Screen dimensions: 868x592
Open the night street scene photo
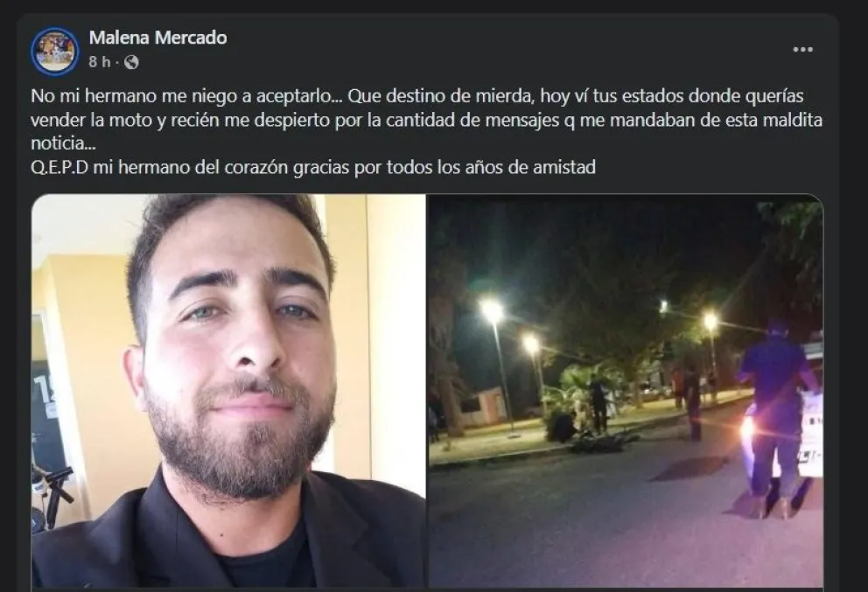tap(626, 391)
